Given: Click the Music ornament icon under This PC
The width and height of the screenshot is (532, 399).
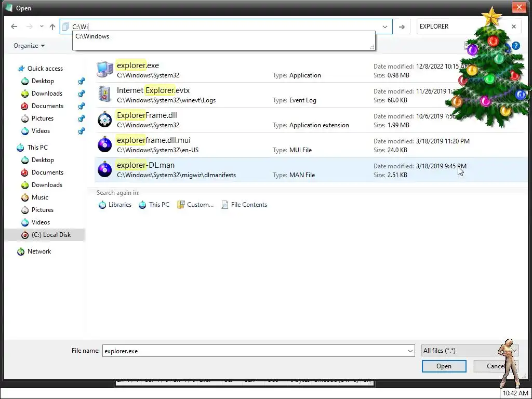Looking at the screenshot, I should [25, 197].
